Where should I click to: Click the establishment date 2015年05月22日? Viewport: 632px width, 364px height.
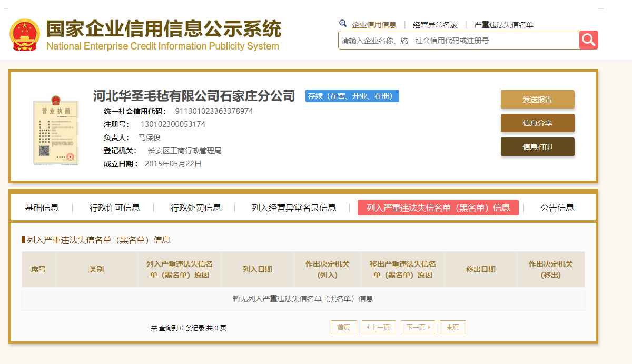[173, 164]
